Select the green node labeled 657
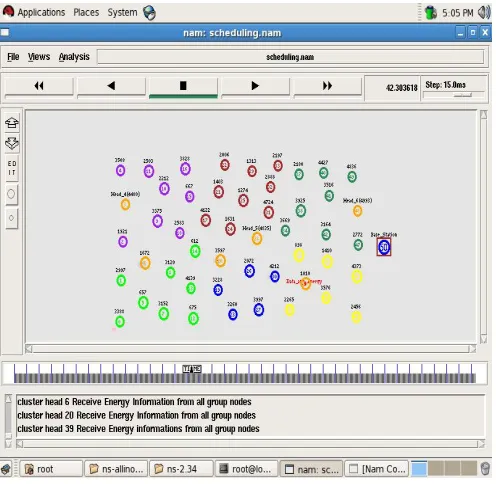Viewport: 496px width, 484px height. [143, 303]
